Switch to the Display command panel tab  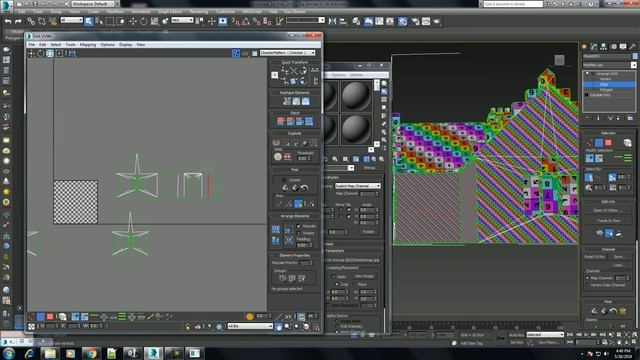(623, 47)
